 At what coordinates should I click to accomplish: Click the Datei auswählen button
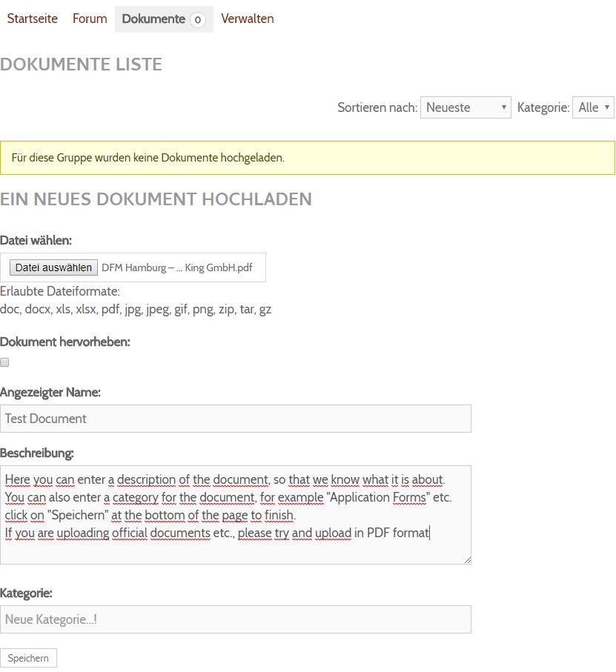[53, 267]
